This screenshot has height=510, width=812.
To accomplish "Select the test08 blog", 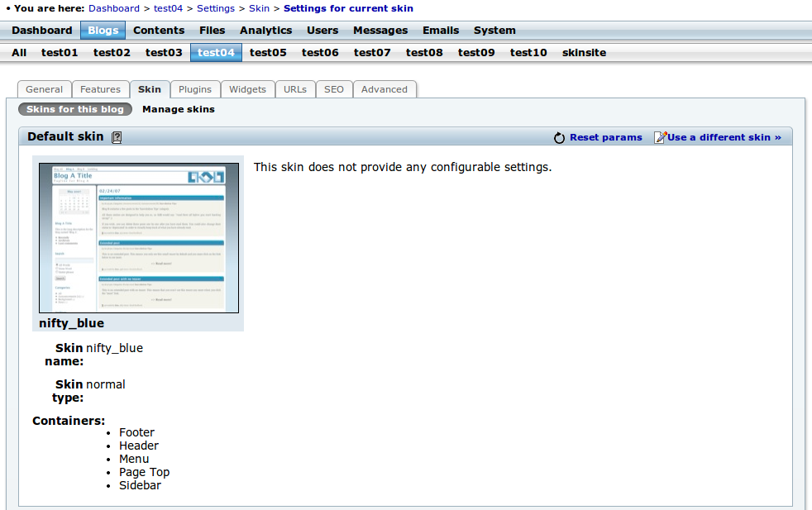I will tap(424, 53).
